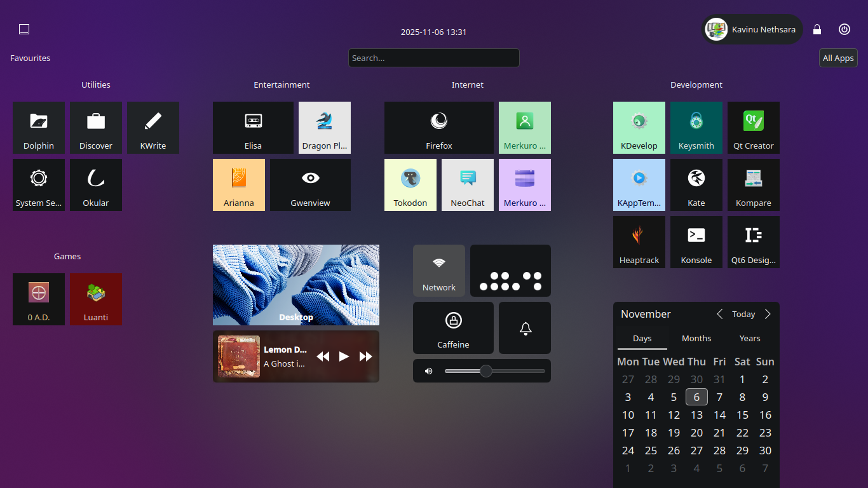The height and width of the screenshot is (488, 868).
Task: Click the volume slider handle
Action: tap(486, 371)
